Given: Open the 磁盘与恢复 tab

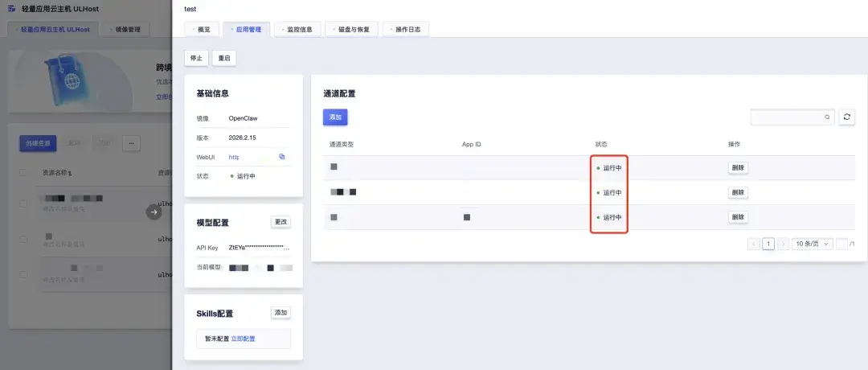Looking at the screenshot, I should coord(351,29).
